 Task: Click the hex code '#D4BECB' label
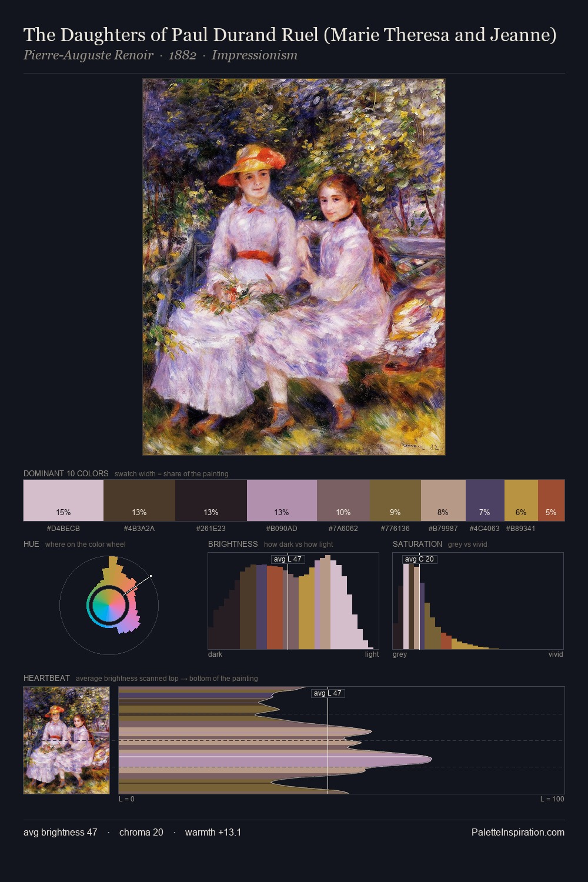tap(64, 529)
